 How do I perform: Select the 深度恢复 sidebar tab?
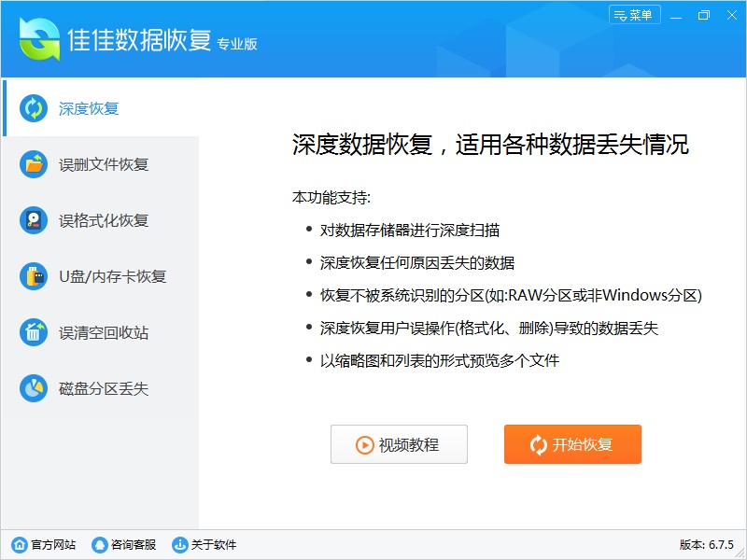pos(101,108)
